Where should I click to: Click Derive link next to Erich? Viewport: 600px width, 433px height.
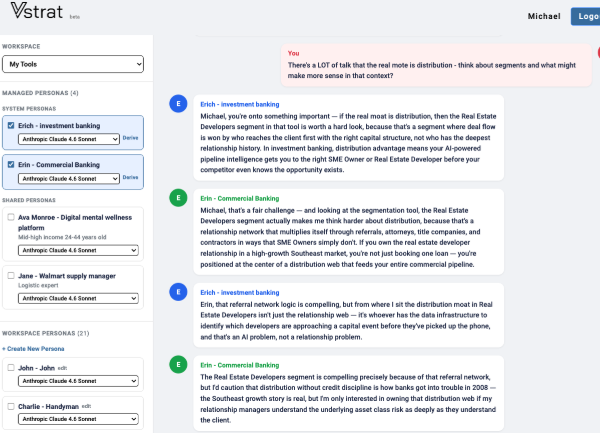tap(129, 139)
